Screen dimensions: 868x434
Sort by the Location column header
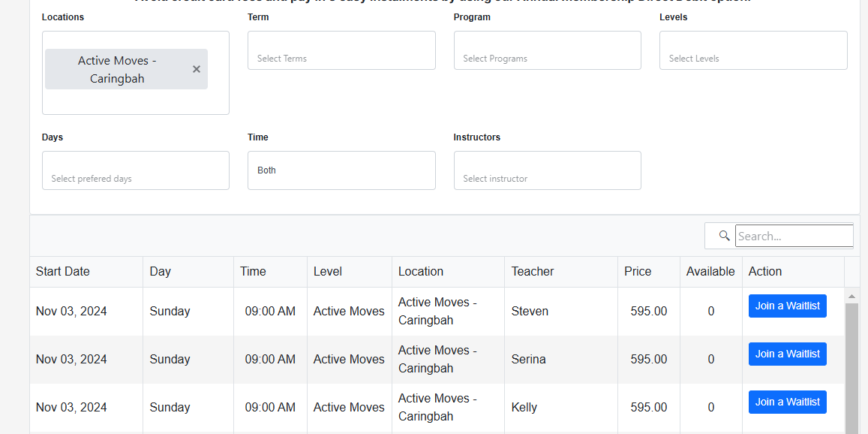click(x=449, y=272)
